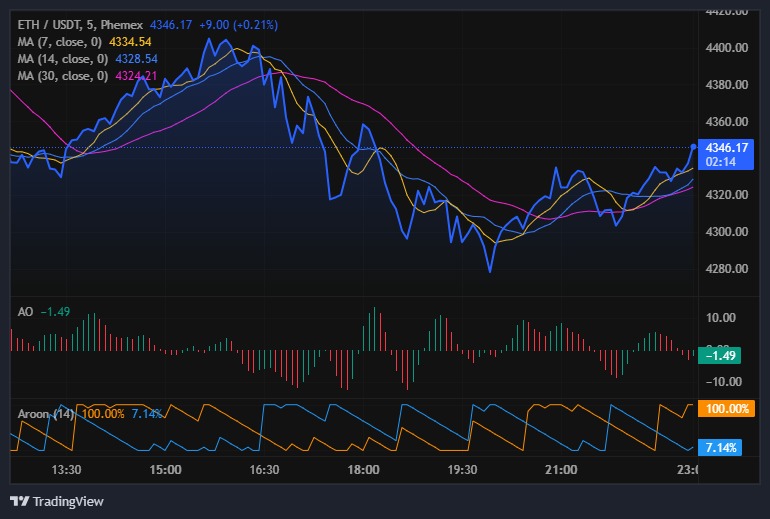Click the 21:00 time axis label
This screenshot has height=519, width=770.
[561, 469]
